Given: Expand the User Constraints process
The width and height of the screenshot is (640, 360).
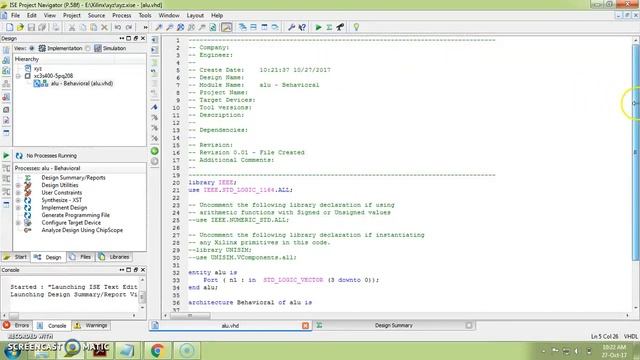Looking at the screenshot, I should [18, 193].
